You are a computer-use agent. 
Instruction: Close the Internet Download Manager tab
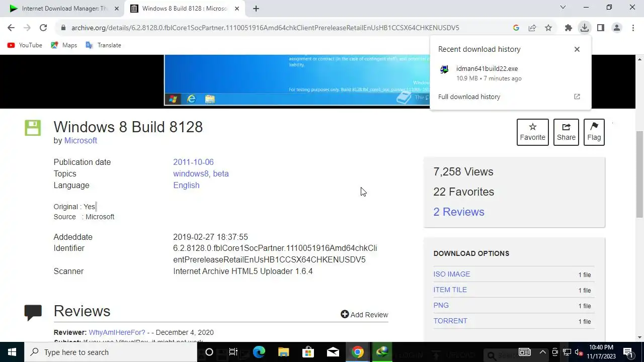[117, 9]
